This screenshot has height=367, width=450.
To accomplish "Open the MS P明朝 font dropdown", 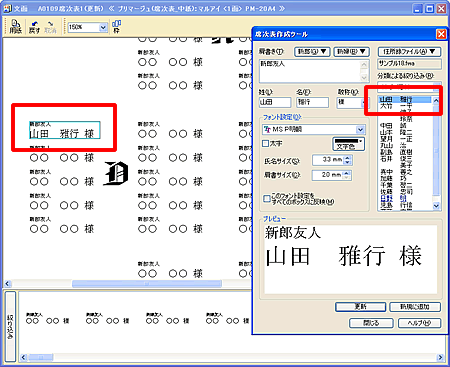I will pos(360,129).
